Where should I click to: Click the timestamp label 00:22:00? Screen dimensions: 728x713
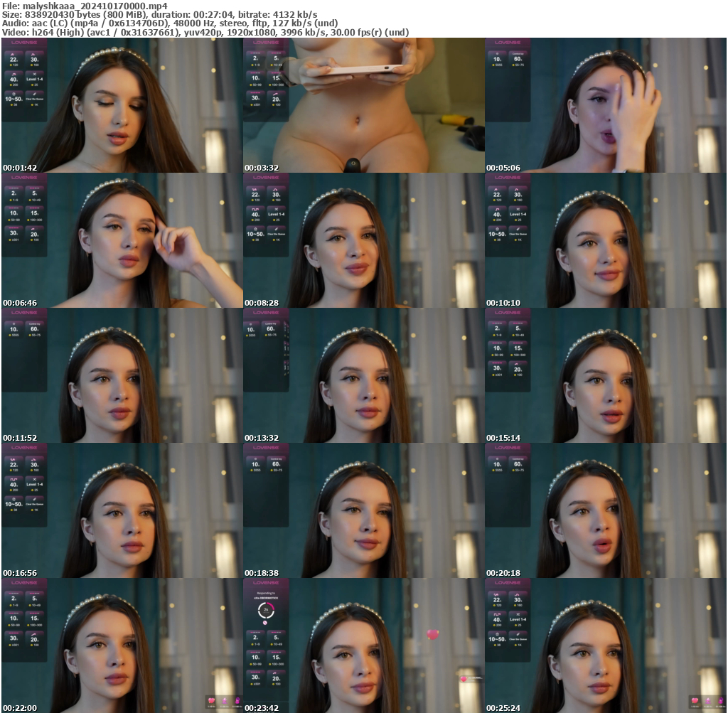(x=19, y=708)
